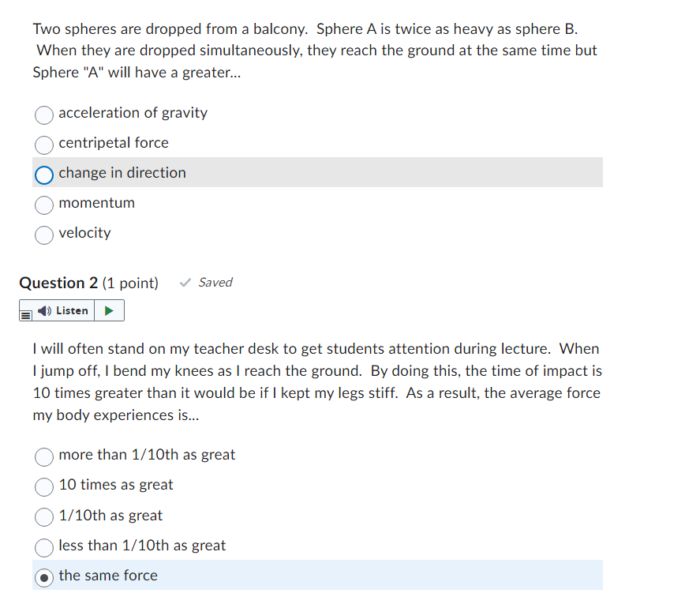This screenshot has width=700, height=593.
Task: Click the Question 2 heading
Action: coord(58,282)
